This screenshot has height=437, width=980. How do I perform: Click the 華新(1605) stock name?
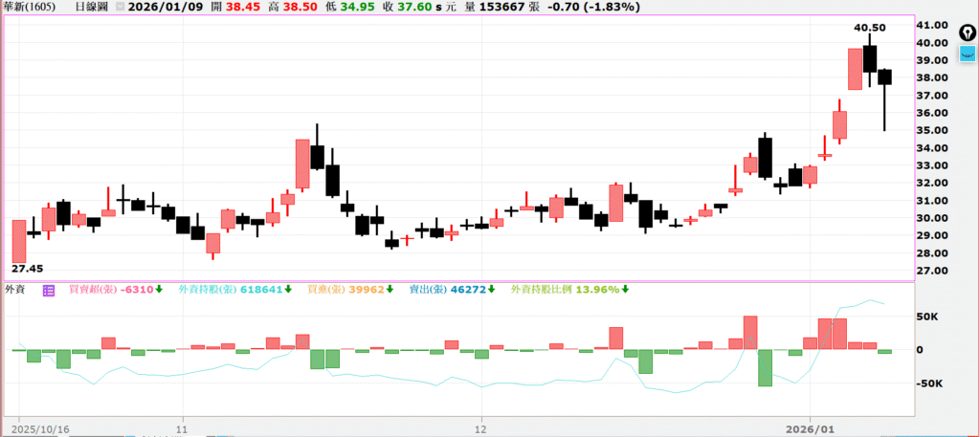(x=29, y=7)
